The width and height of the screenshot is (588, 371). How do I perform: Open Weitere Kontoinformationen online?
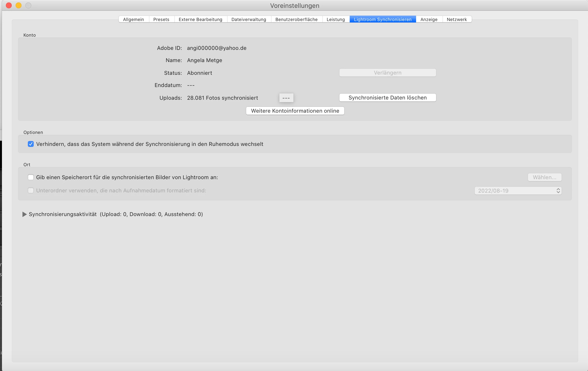click(x=295, y=111)
